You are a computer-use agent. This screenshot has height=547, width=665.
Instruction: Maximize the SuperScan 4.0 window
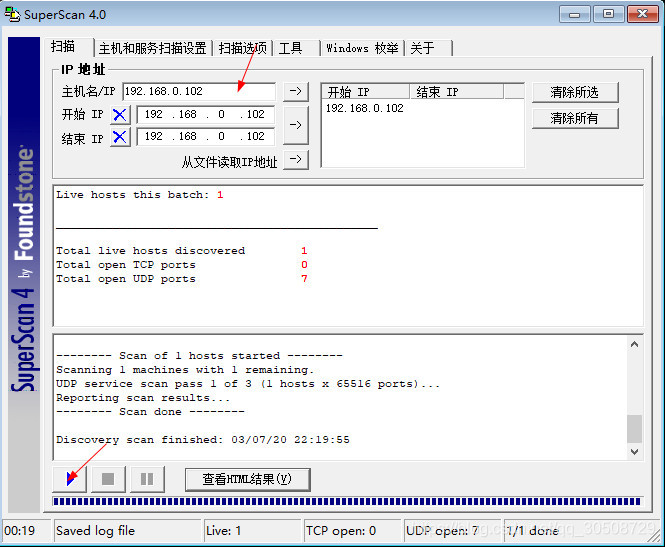coord(608,14)
